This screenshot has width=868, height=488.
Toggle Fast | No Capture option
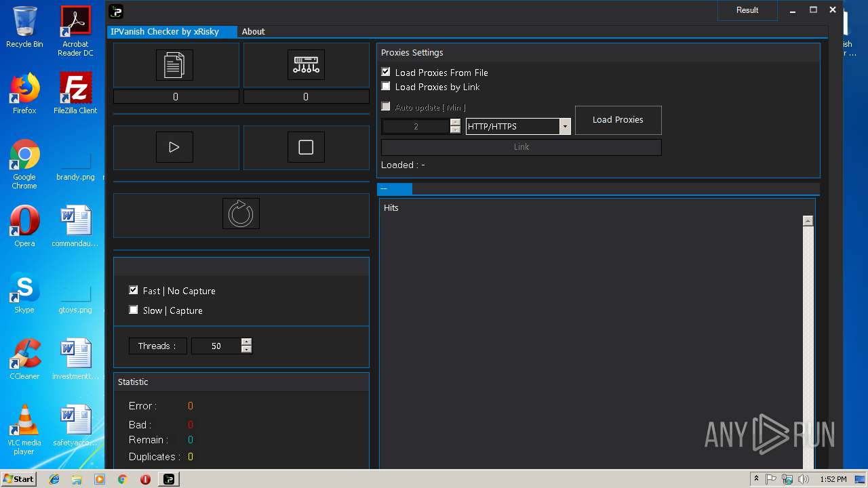click(x=134, y=290)
